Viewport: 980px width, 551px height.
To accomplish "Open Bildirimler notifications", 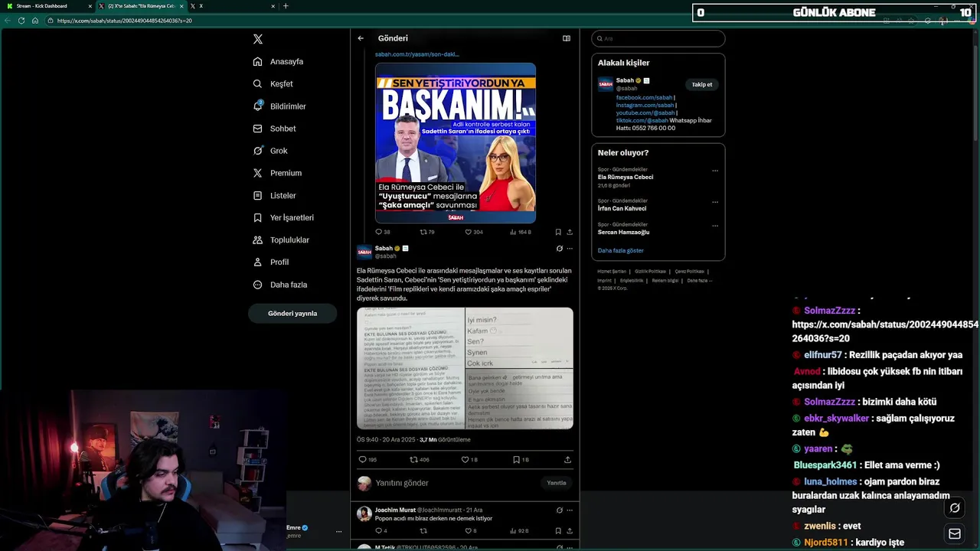I will coord(279,106).
